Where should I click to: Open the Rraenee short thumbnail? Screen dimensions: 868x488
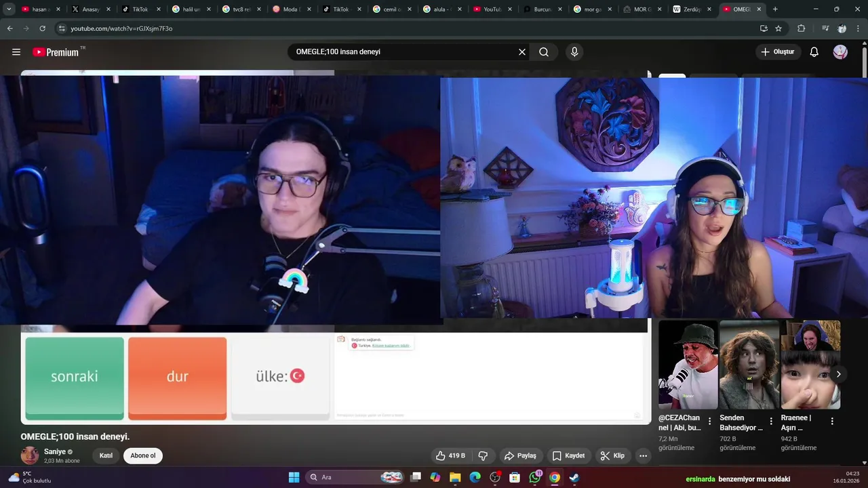click(x=810, y=365)
